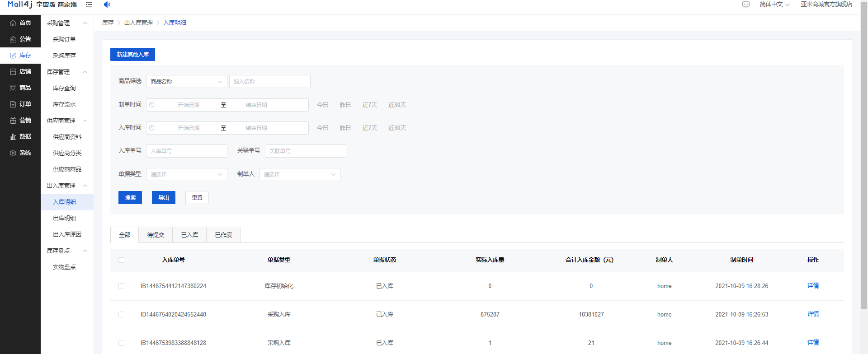The width and height of the screenshot is (868, 354).
Task: Select 近7天 for 制单时间
Action: pos(370,105)
